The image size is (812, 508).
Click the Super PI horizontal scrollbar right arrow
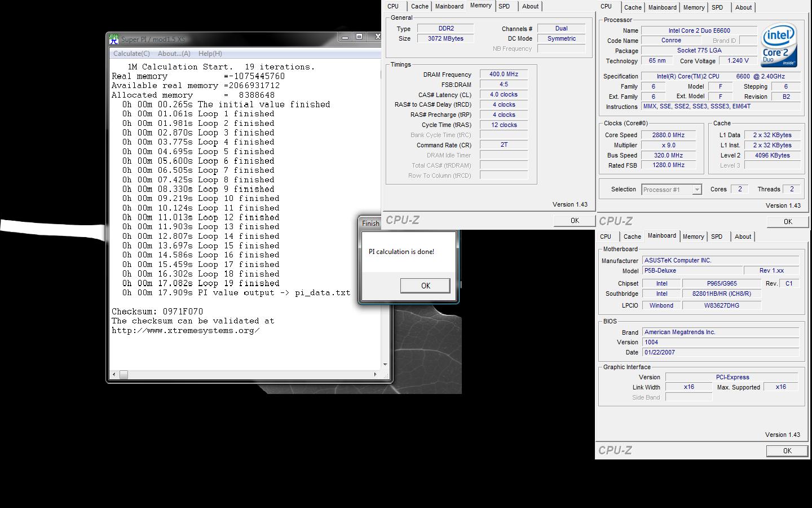[x=376, y=374]
